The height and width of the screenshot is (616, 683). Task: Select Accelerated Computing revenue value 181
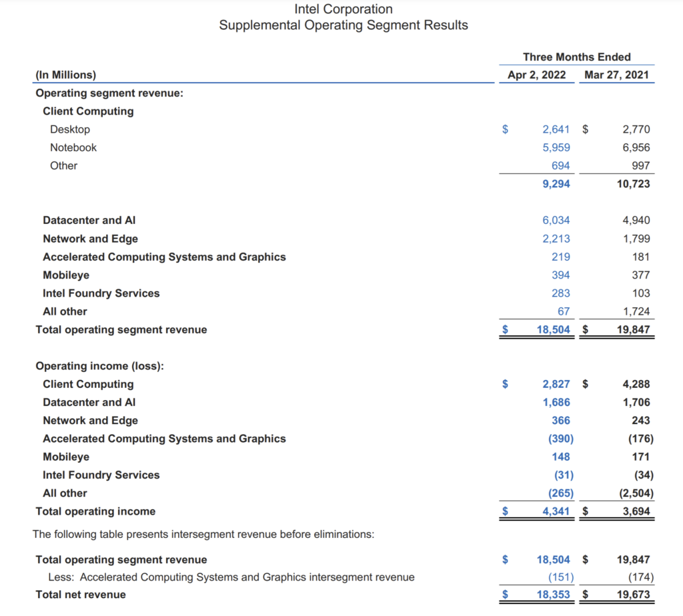coord(641,257)
